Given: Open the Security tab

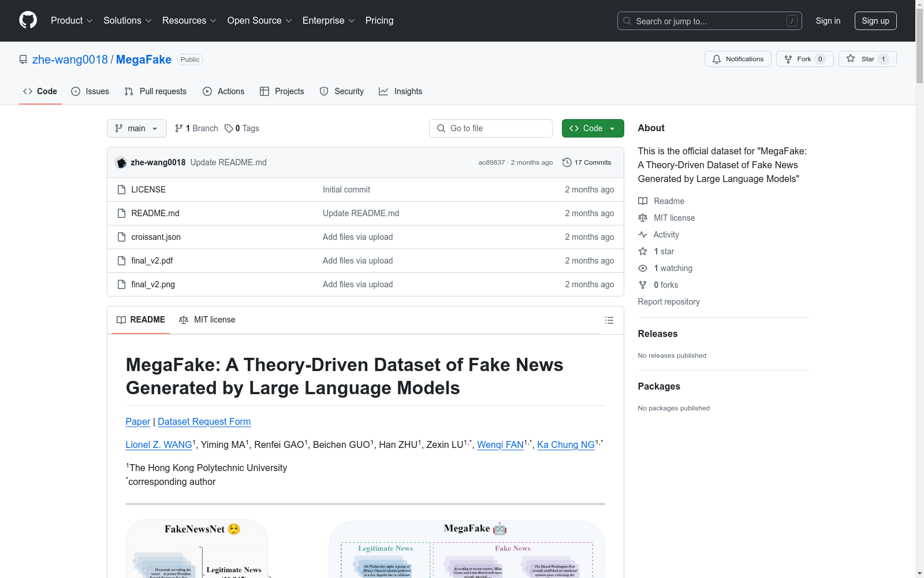Looking at the screenshot, I should (x=342, y=91).
